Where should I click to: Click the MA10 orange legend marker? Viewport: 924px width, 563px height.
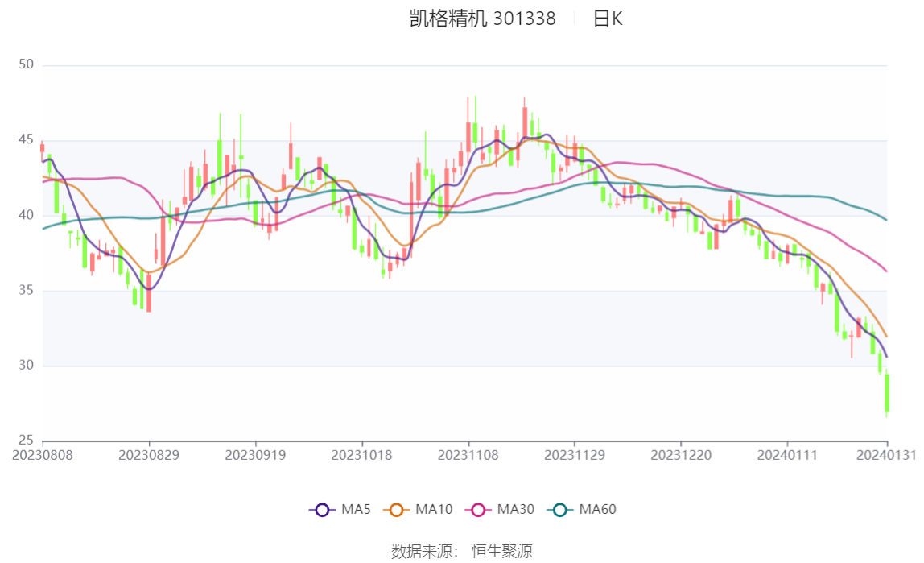[396, 510]
